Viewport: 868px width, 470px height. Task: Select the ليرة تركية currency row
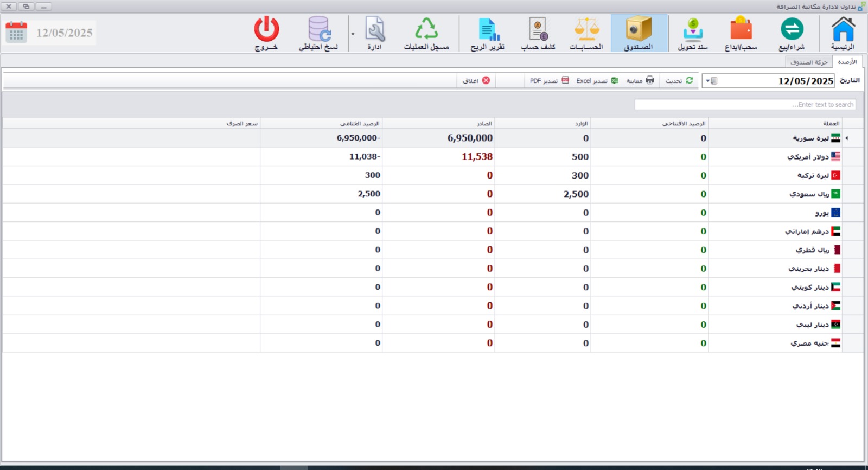point(433,175)
